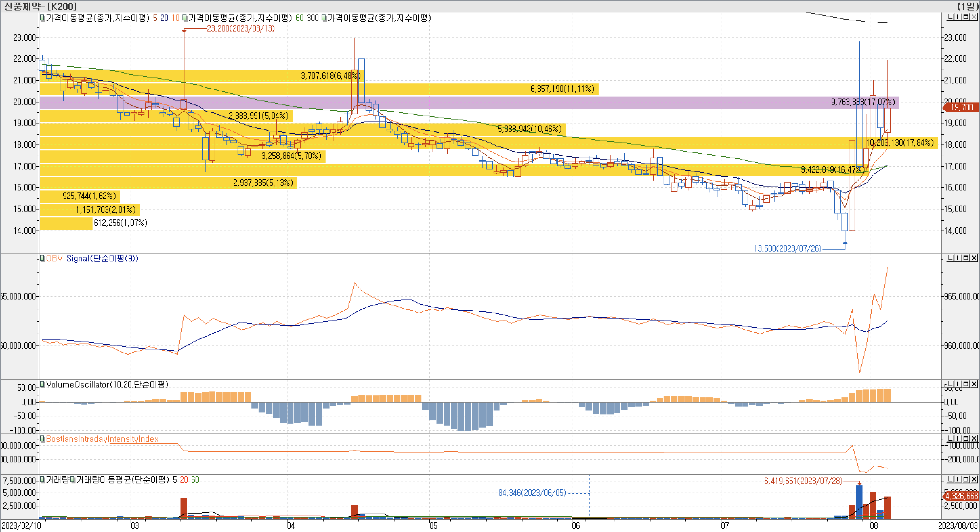Viewport: 980px width, 532px height.
Task: Close the VolumeOscillator pane
Action: (974, 384)
